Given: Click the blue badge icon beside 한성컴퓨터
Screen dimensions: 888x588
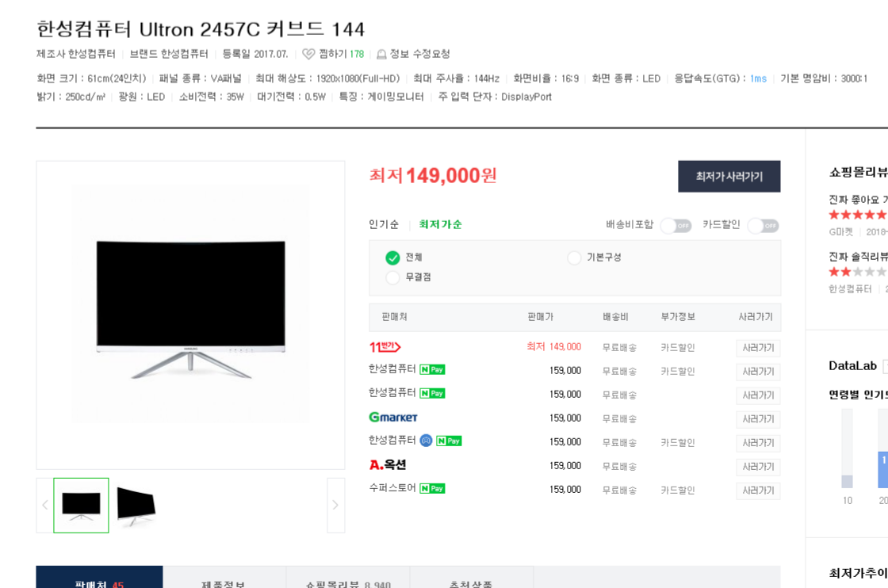Looking at the screenshot, I should 427,441.
